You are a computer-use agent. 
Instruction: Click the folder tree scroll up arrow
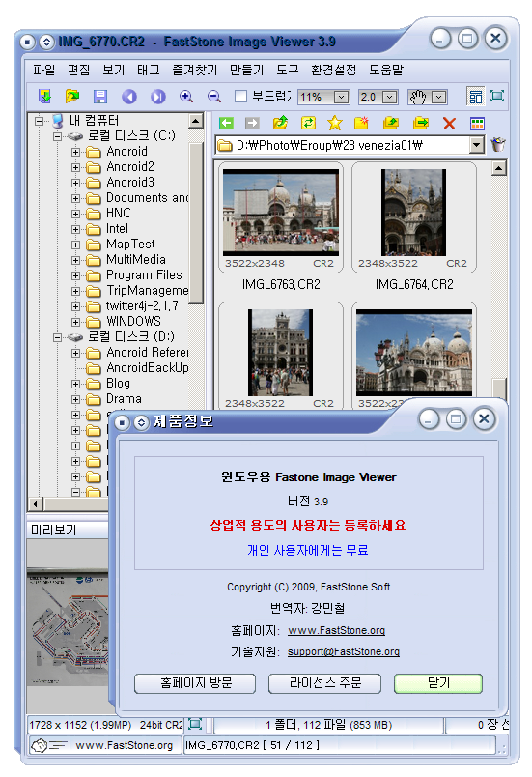click(196, 121)
